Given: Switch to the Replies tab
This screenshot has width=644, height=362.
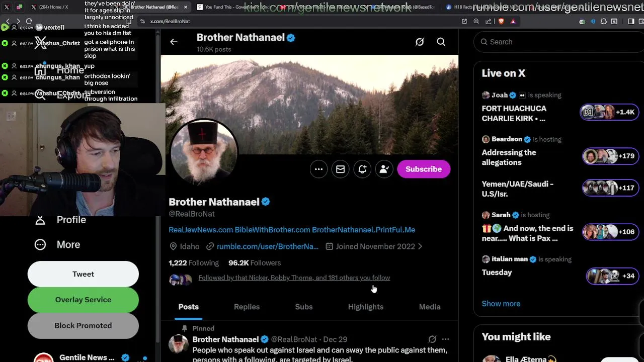Looking at the screenshot, I should point(247,307).
